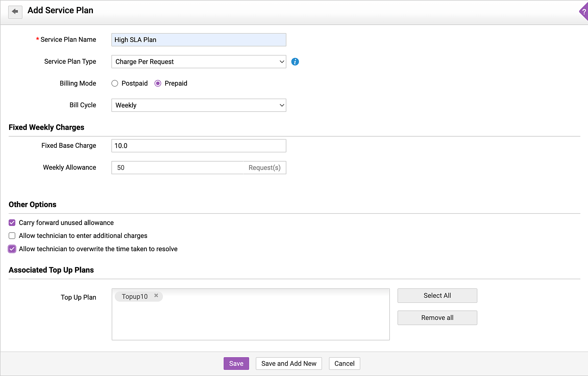Viewport: 588px width, 376px height.
Task: Focus the Service Plan Name field
Action: click(x=199, y=40)
